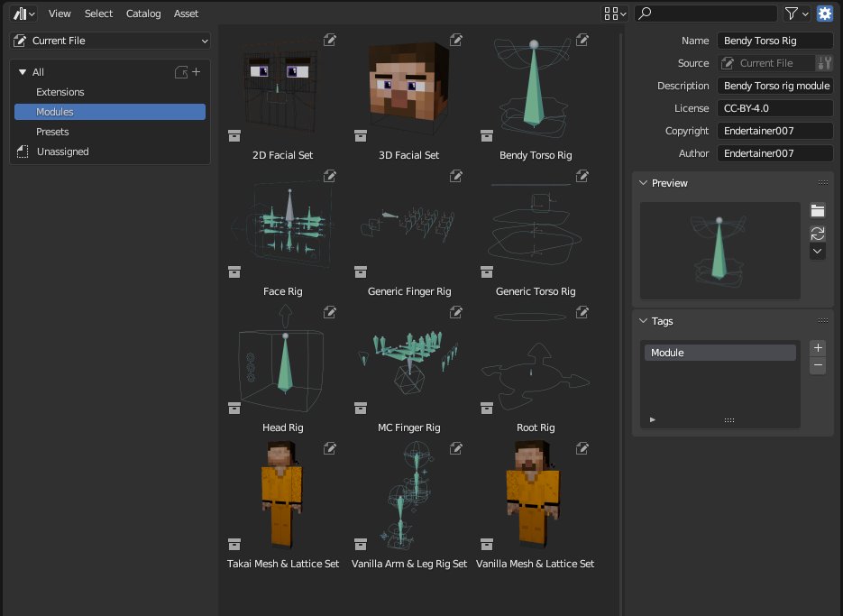The image size is (843, 616).
Task: Click archive icon on 3D Facial Set
Action: pos(361,135)
